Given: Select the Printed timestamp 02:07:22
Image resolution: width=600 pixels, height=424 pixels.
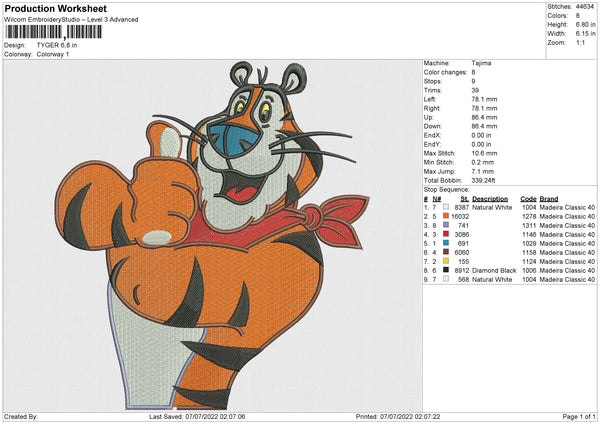Looking at the screenshot, I should (x=424, y=416).
